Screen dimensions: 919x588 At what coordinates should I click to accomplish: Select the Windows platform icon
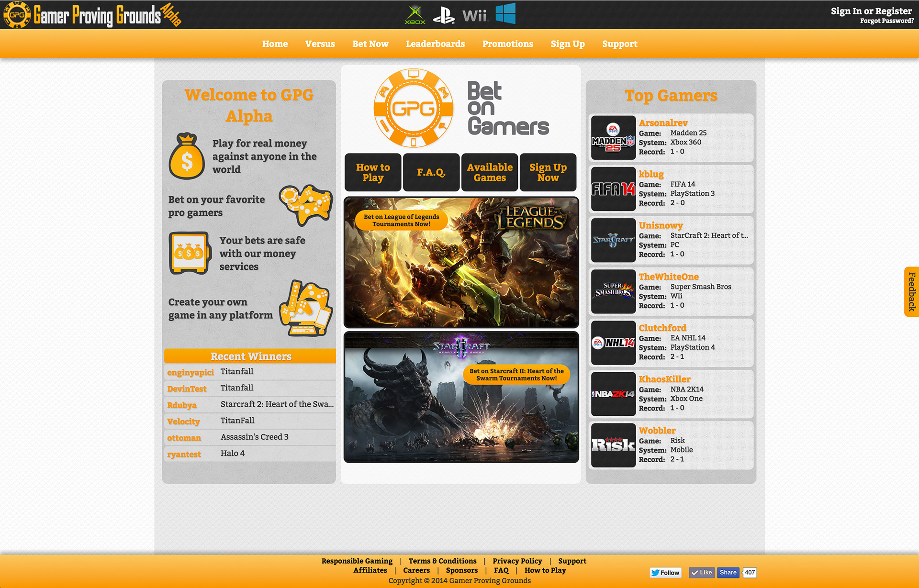(505, 13)
